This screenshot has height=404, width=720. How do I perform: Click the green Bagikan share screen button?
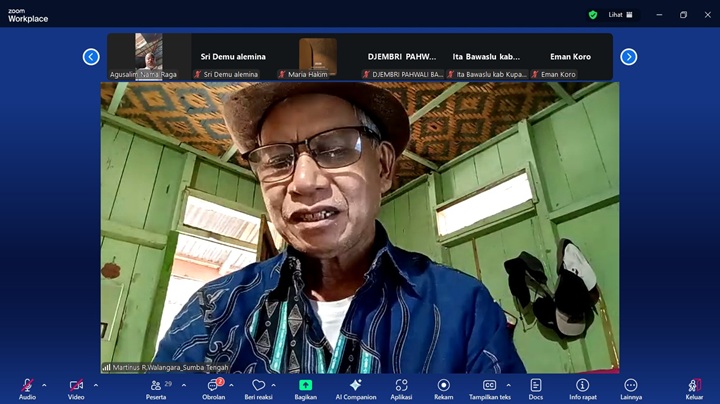(x=305, y=389)
